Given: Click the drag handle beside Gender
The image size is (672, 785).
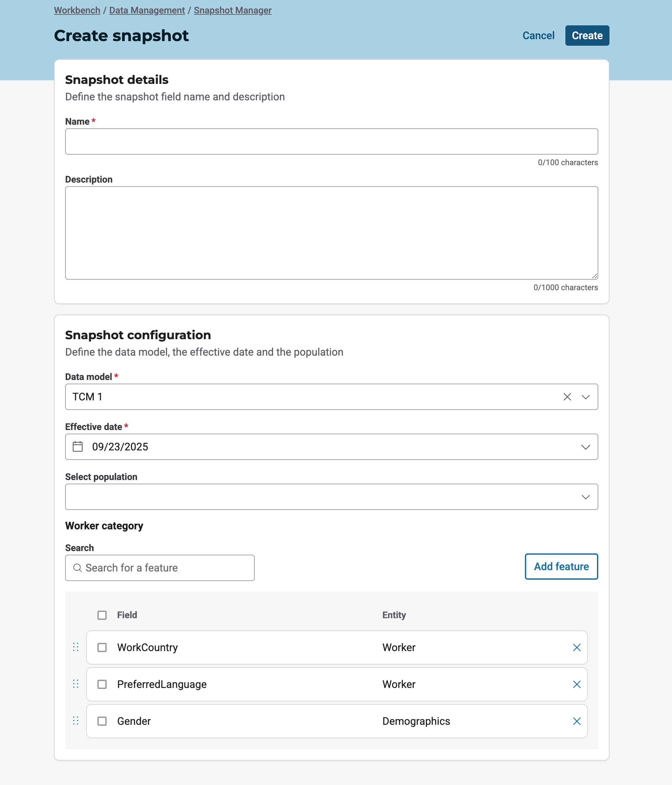Looking at the screenshot, I should (x=76, y=720).
